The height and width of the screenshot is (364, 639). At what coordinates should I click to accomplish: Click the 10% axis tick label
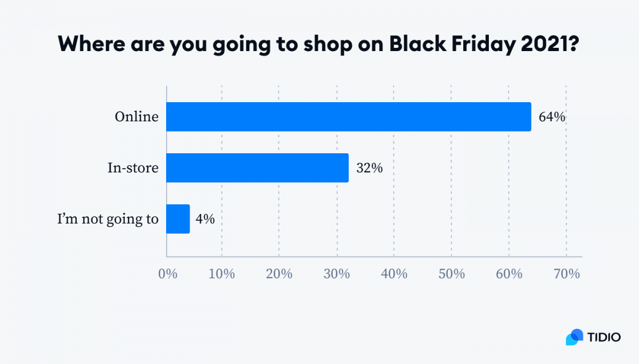coord(222,274)
